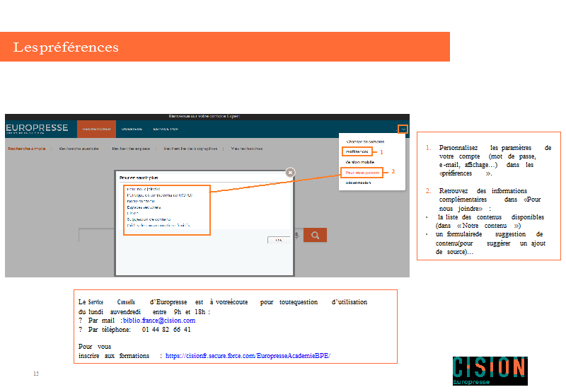Expand the account dropdown arrow
This screenshot has width=566, height=392.
403,129
